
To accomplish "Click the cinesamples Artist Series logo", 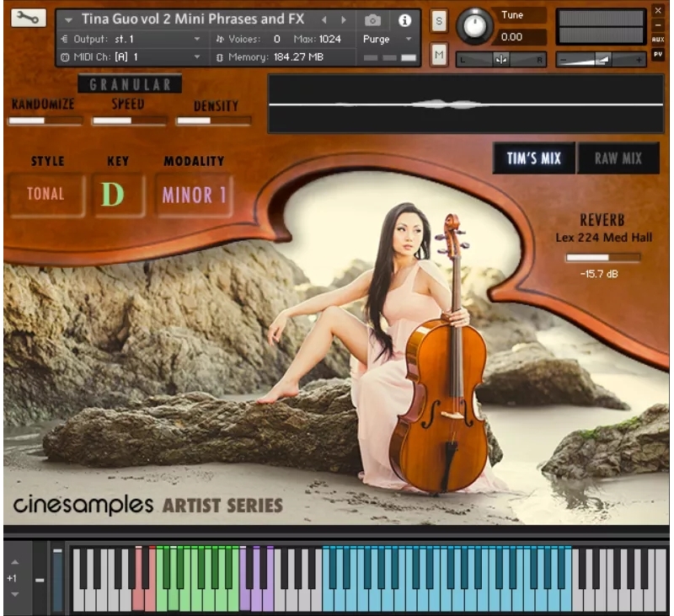I will [148, 505].
